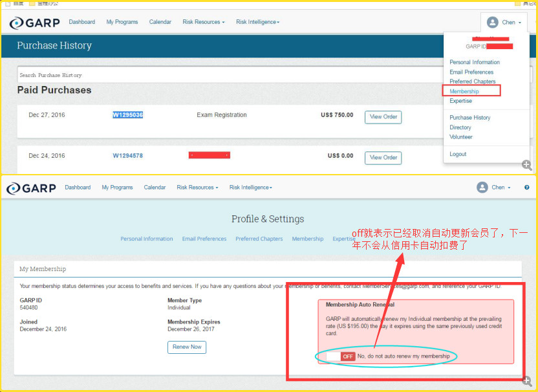Click the 'US$ 0.00' amount
Viewport: 538px width, 392px height.
pyautogui.click(x=340, y=156)
